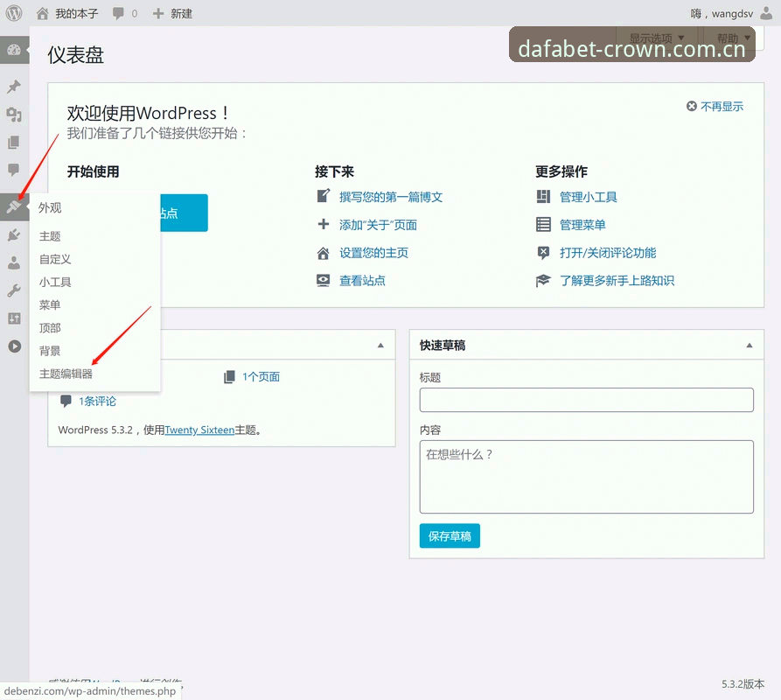Select 菜单 in Appearance submenu
This screenshot has height=700, width=781.
pyautogui.click(x=50, y=304)
